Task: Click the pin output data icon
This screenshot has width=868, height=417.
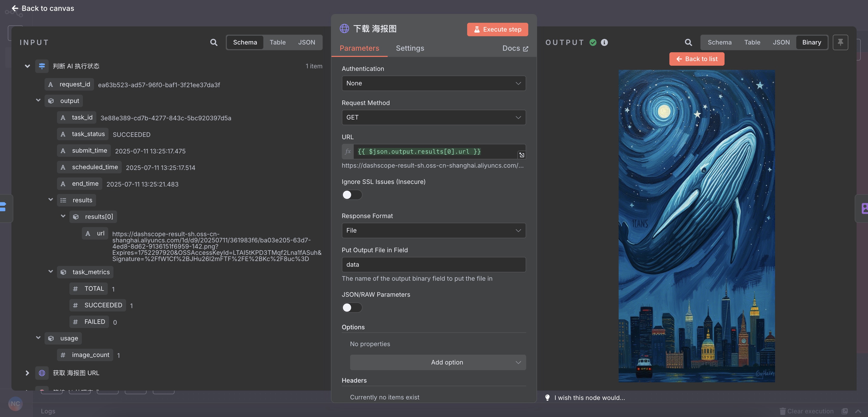Action: click(x=840, y=42)
